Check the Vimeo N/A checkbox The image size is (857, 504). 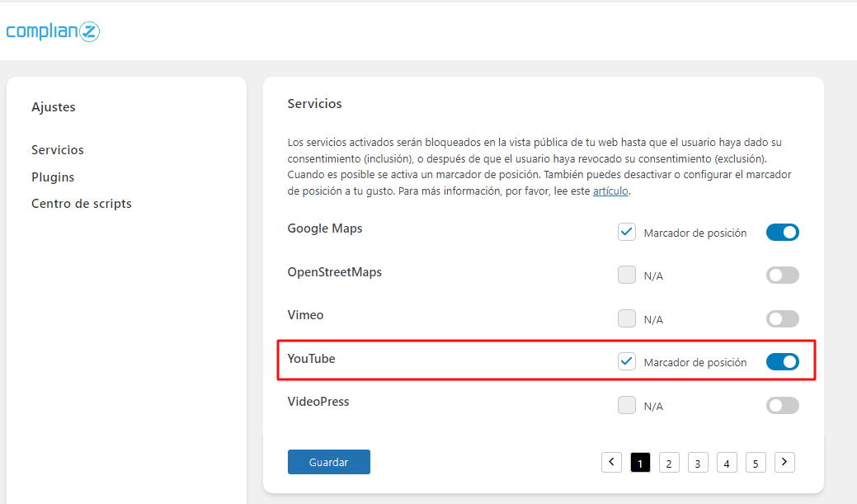(x=626, y=318)
